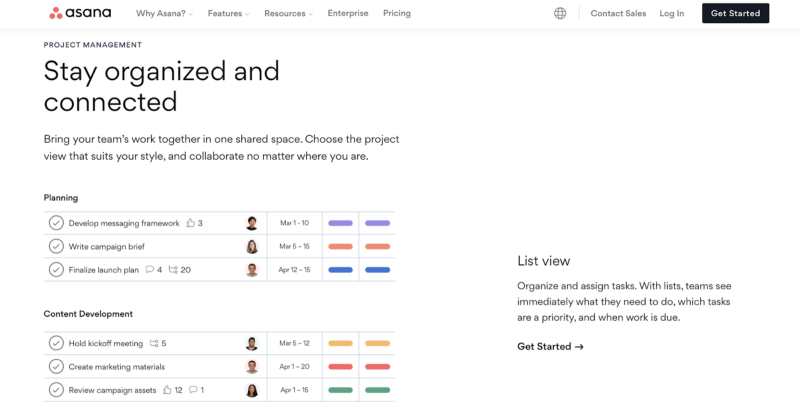Expand the Why Asana? dropdown
The height and width of the screenshot is (413, 800).
[164, 13]
